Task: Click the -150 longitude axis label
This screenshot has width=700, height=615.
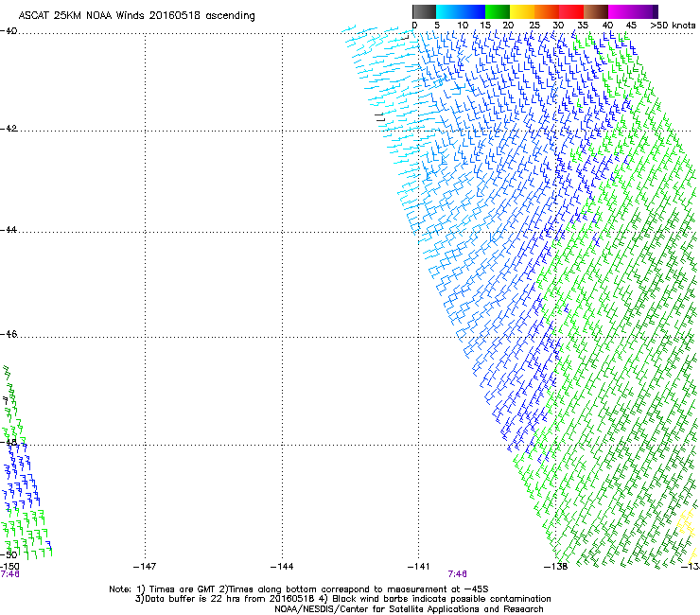Action: coord(9,567)
